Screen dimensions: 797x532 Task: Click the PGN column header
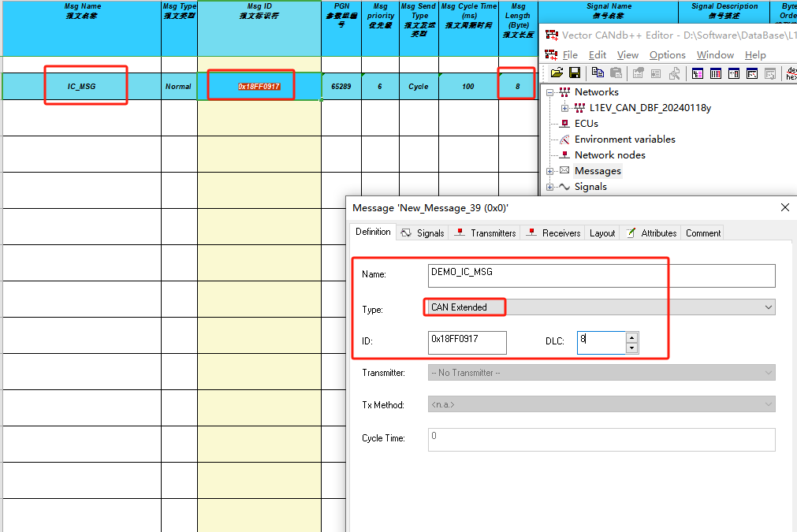341,28
